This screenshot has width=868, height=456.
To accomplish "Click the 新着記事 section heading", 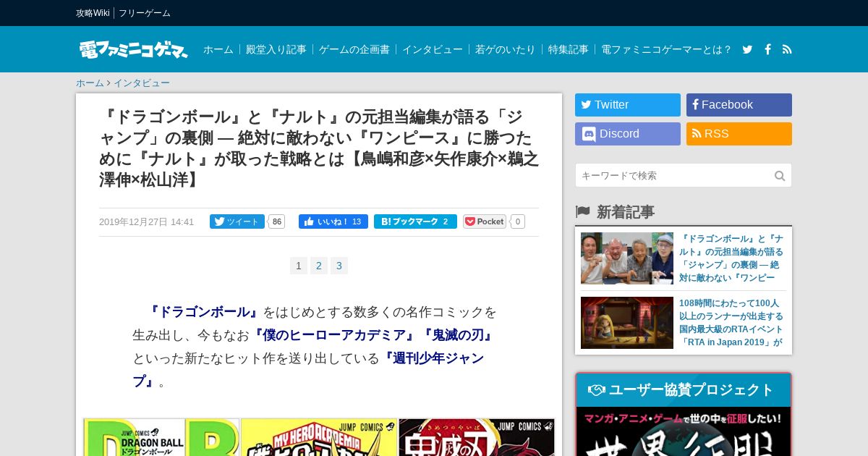I will coord(626,212).
